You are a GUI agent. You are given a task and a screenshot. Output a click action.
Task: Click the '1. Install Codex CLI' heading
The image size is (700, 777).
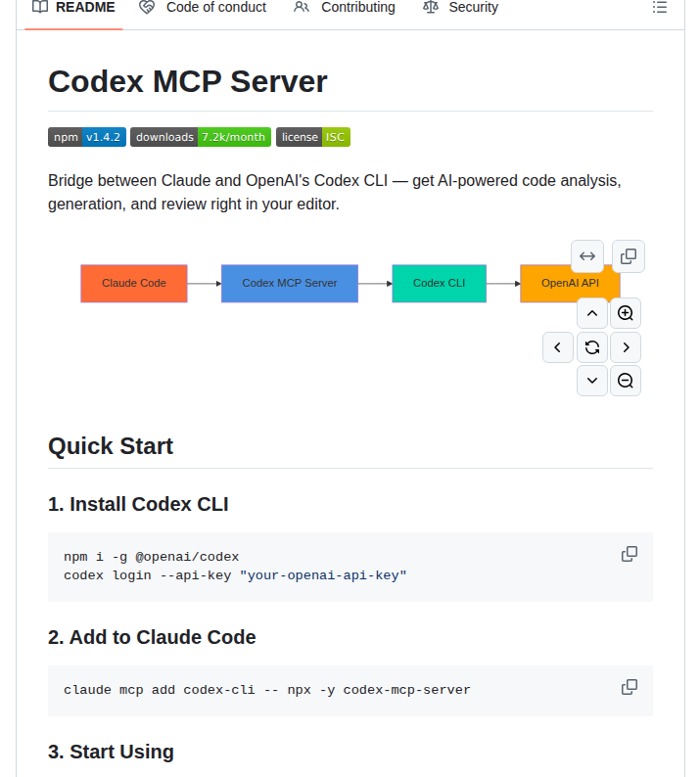(138, 504)
